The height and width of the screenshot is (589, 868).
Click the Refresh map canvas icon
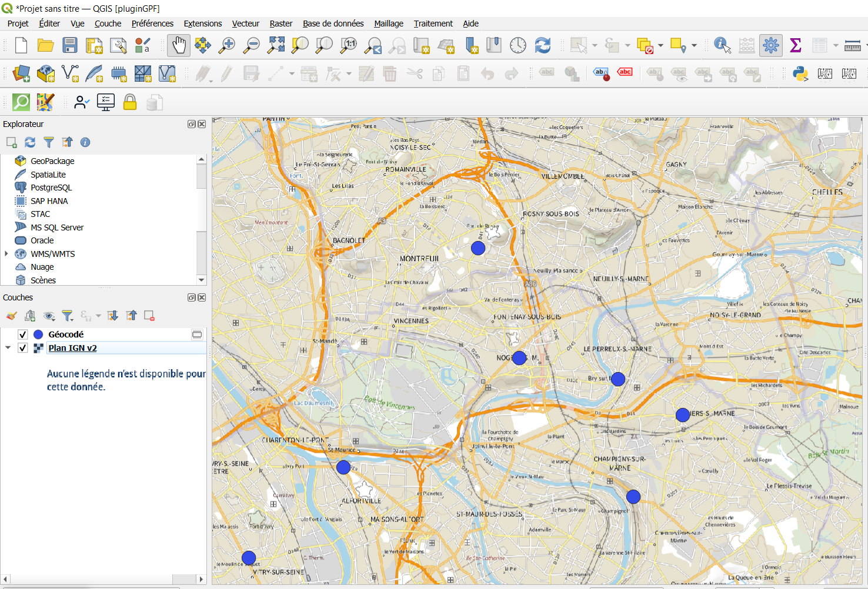click(542, 45)
